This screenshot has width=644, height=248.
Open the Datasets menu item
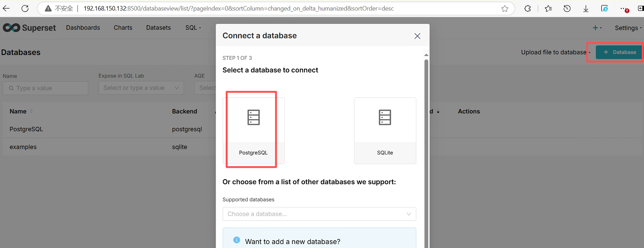pos(158,28)
